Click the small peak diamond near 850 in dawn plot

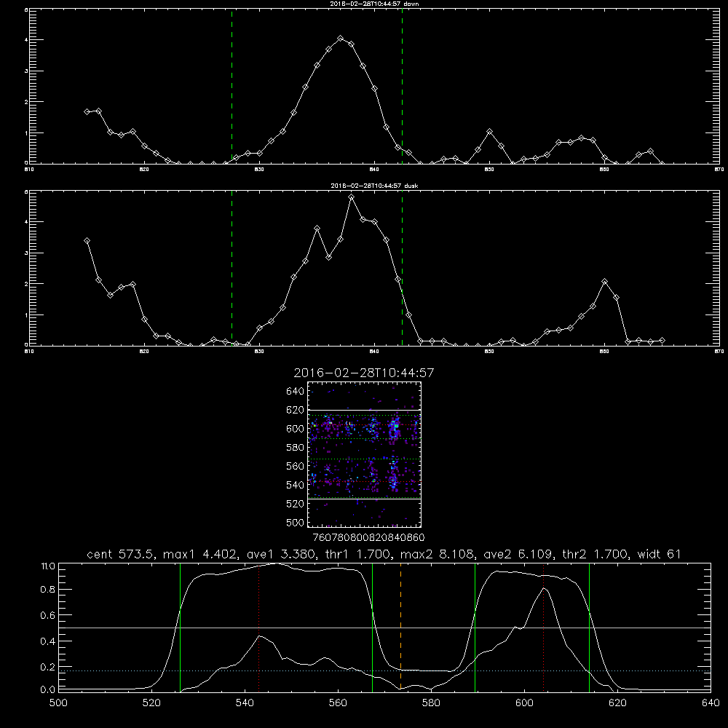489,132
